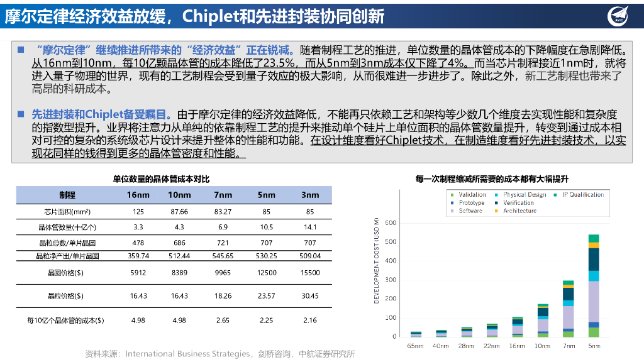Click the 5912 wafer price cell
Screen dimensions: 644x362
(138, 273)
